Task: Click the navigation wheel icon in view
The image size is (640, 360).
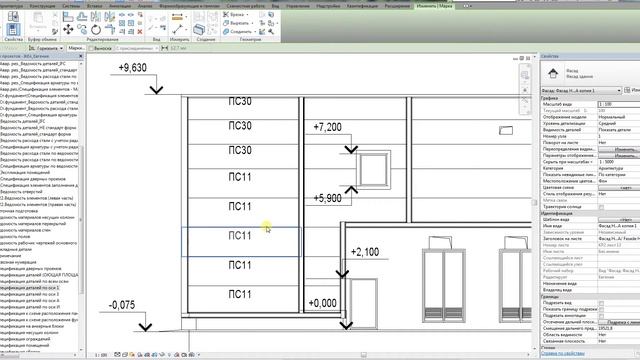Action: point(524,75)
